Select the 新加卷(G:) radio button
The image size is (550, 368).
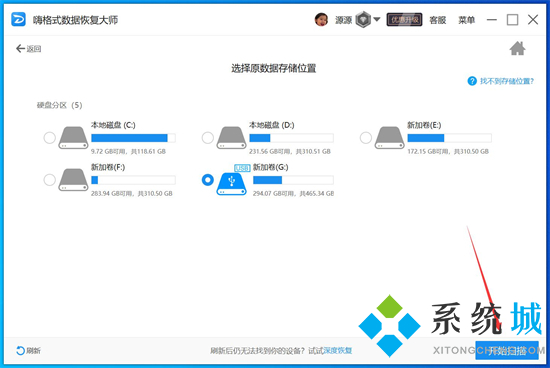coord(208,180)
